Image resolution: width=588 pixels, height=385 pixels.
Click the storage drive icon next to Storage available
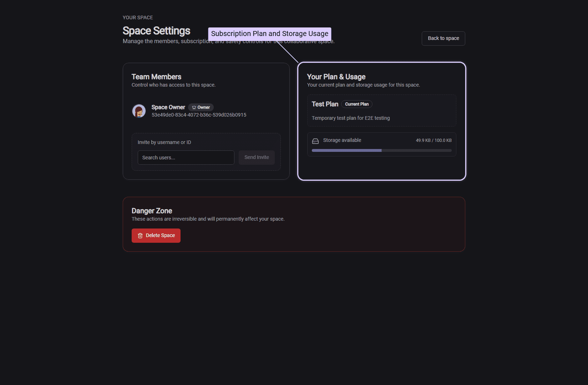tap(315, 140)
